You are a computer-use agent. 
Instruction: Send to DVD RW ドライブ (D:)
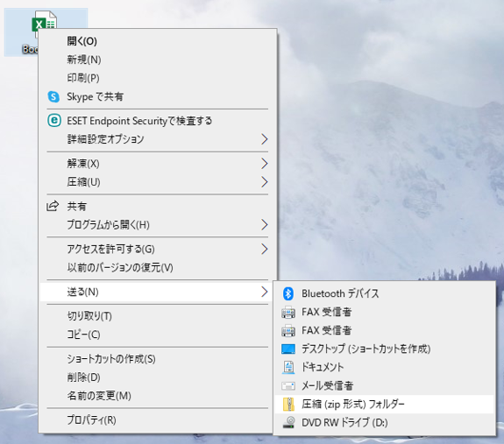[385, 422]
